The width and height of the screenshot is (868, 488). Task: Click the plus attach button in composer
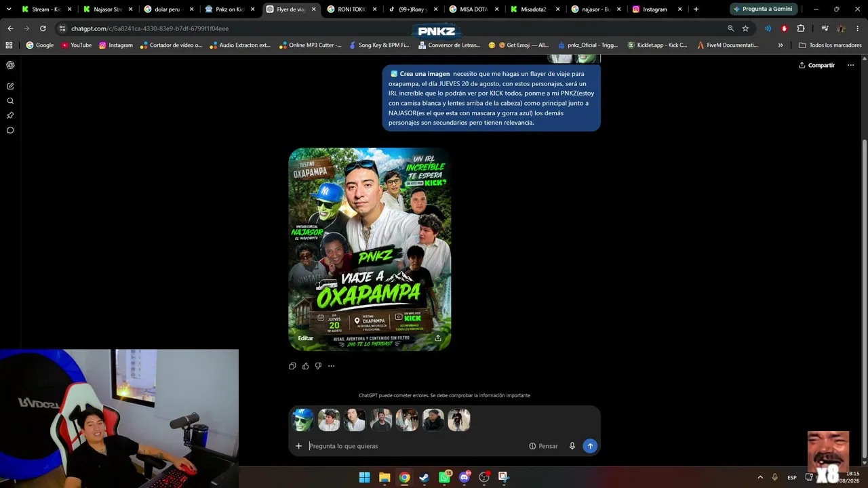[x=298, y=446]
